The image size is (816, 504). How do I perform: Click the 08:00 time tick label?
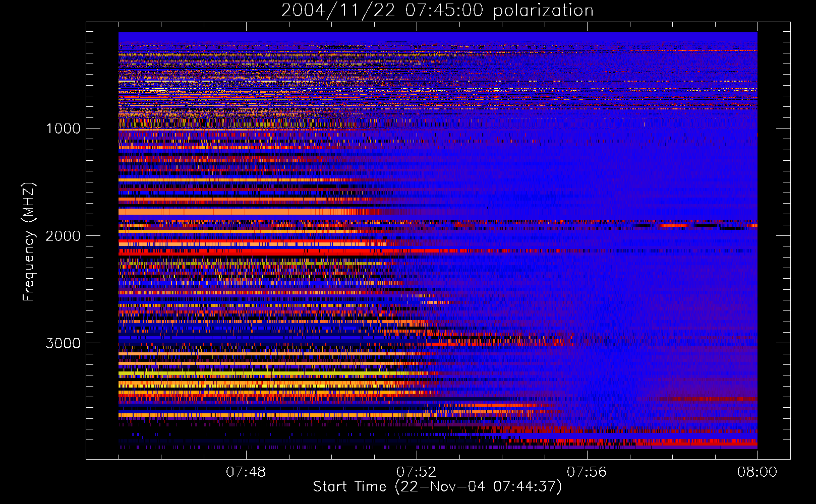757,472
